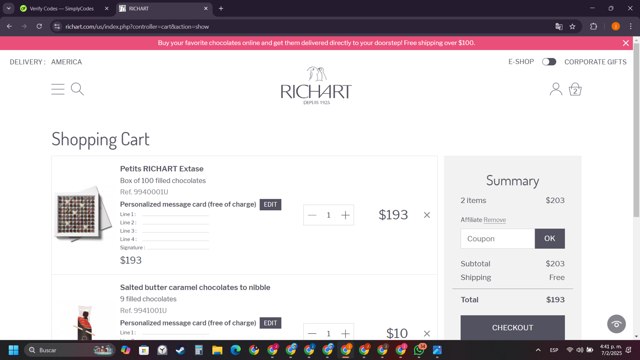
Task: Click Subtotal $203 amount
Action: pyautogui.click(x=555, y=264)
